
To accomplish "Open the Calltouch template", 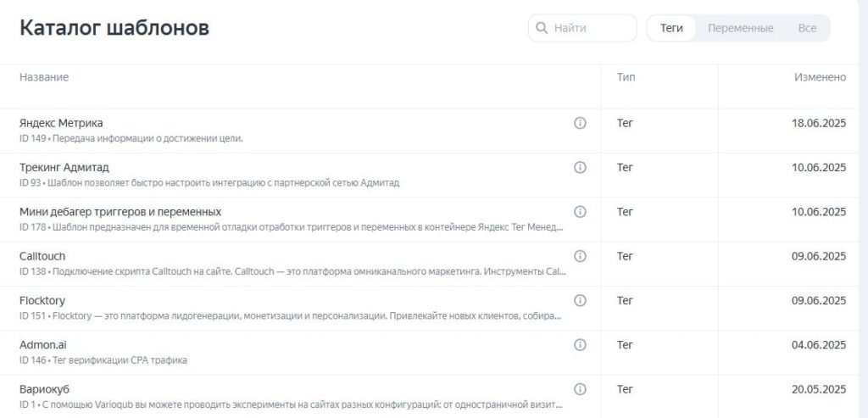I will 42,256.
